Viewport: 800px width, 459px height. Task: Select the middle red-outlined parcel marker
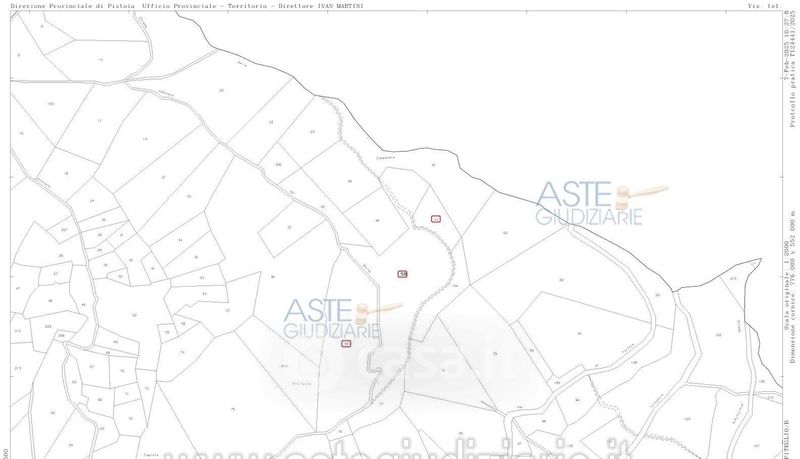tap(402, 274)
